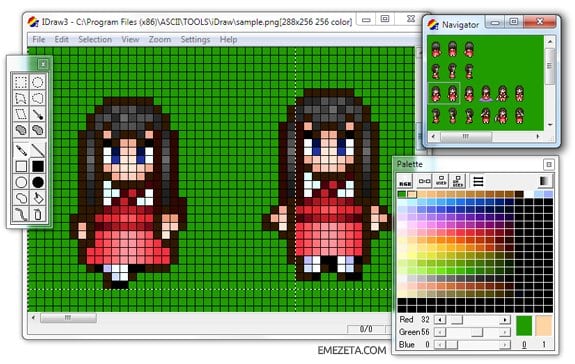Click the highlighted sprite pair in Navigator

pos(444,93)
